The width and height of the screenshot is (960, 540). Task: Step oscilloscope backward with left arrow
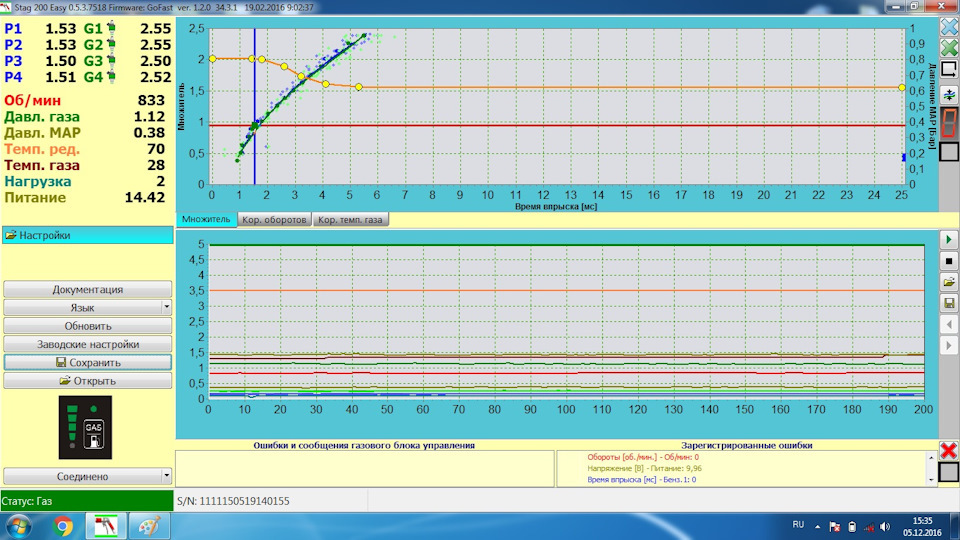[x=949, y=324]
